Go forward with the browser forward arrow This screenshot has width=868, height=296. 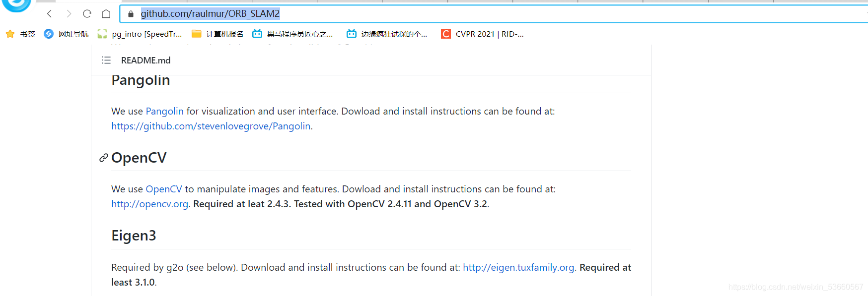69,13
